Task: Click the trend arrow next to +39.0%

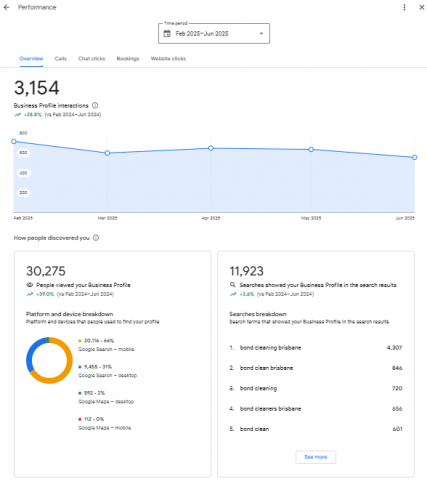Action: [30, 294]
